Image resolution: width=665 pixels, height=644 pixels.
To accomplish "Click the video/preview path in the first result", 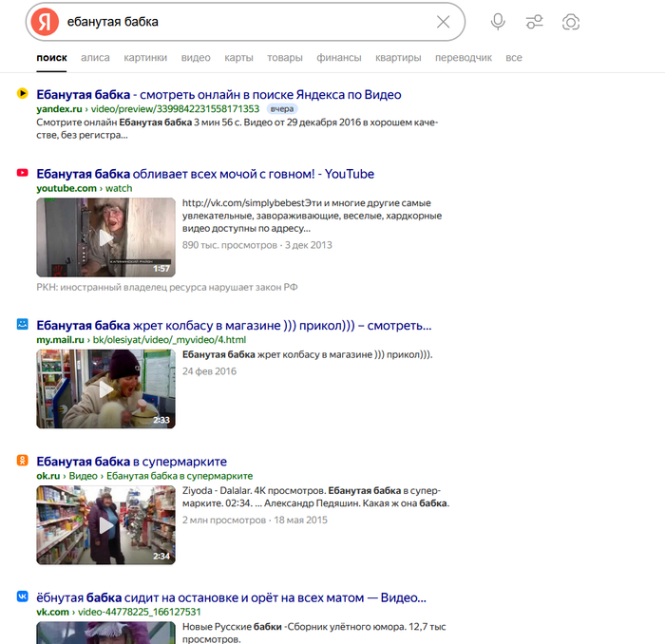I will coord(175,109).
